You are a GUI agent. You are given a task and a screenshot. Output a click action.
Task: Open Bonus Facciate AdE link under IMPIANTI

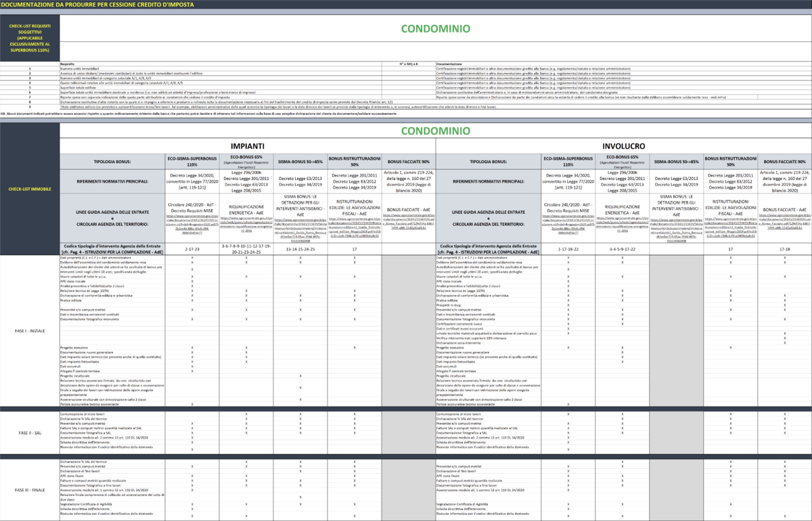(408, 223)
